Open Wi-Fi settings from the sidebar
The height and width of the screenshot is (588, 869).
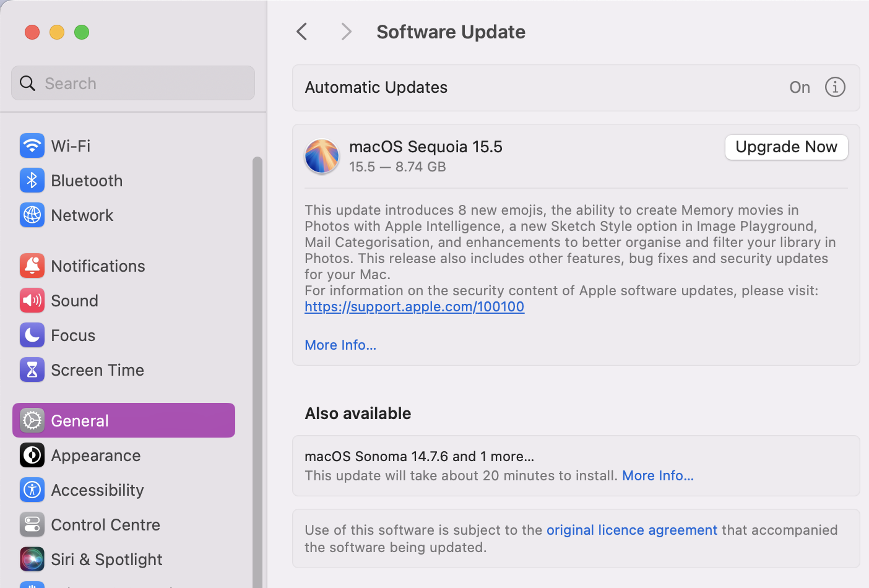70,145
